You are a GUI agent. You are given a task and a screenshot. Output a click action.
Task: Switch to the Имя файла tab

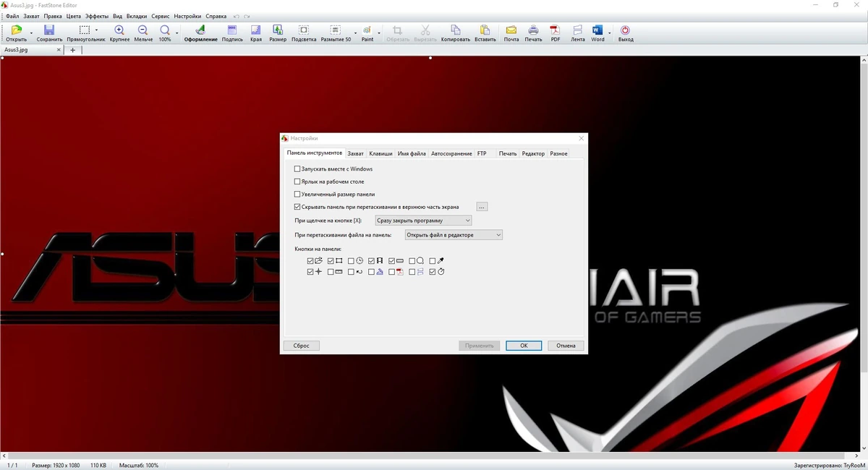click(412, 154)
